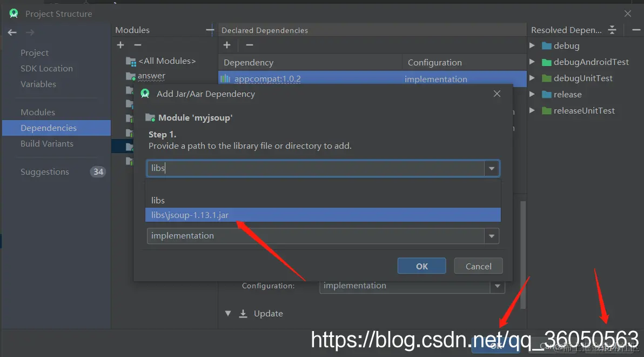Click the Suggestions count badge 34

98,172
